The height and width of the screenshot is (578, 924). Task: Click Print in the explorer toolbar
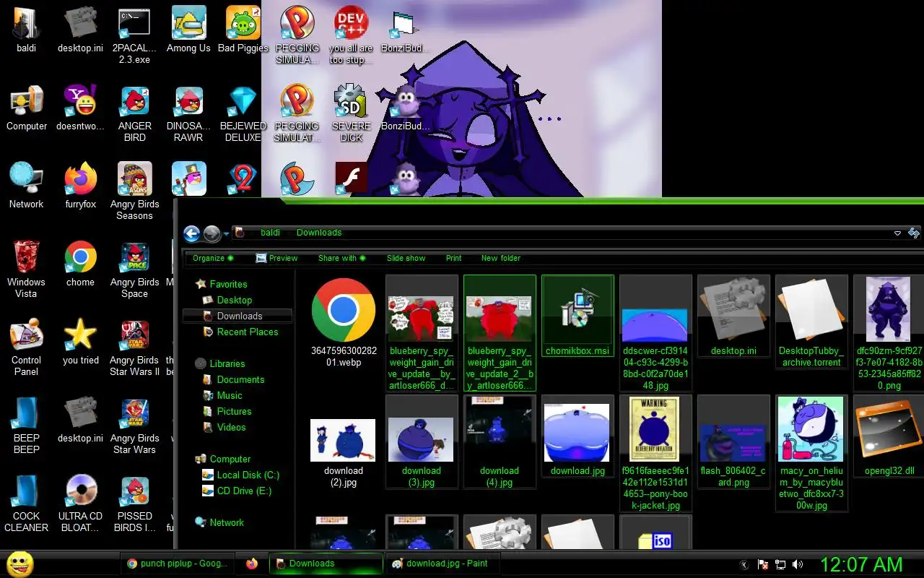point(453,258)
